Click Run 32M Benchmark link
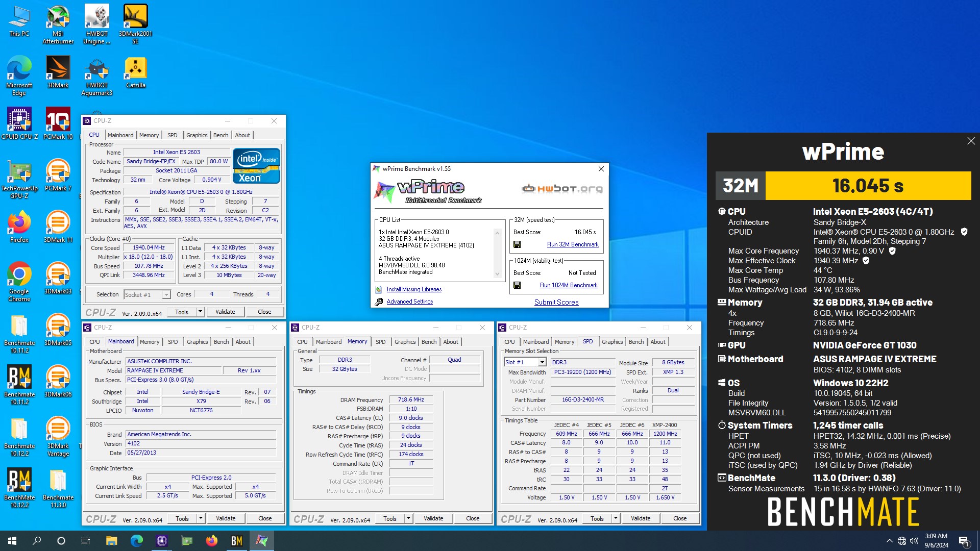980x551 pixels. (573, 244)
